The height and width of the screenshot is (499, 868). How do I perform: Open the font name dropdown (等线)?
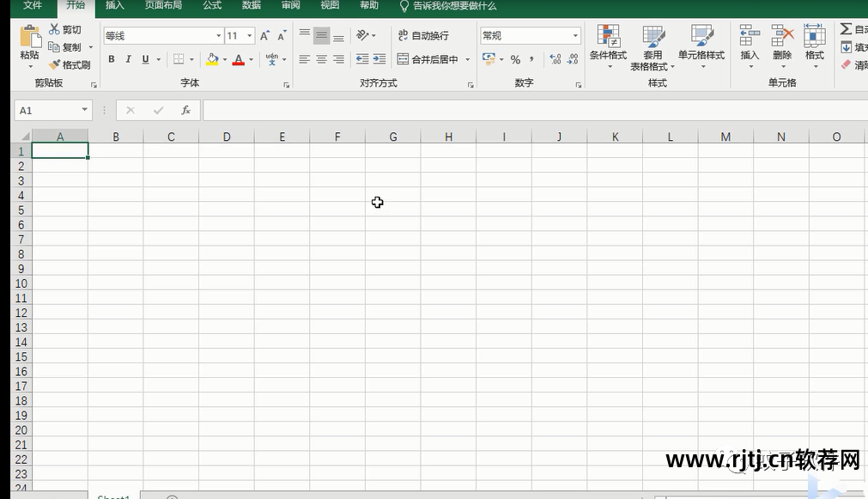218,36
